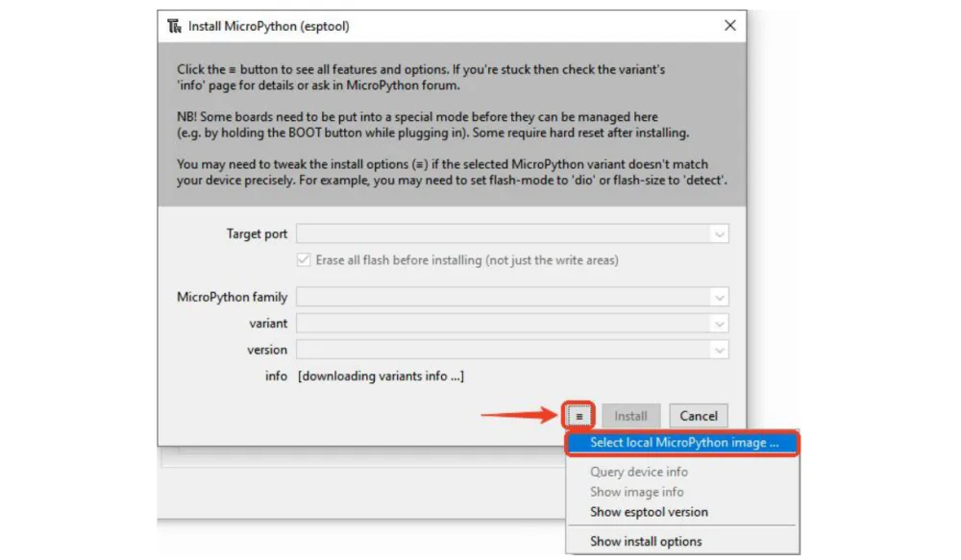The height and width of the screenshot is (560, 961).
Task: Select Show install options menu entry
Action: click(682, 542)
